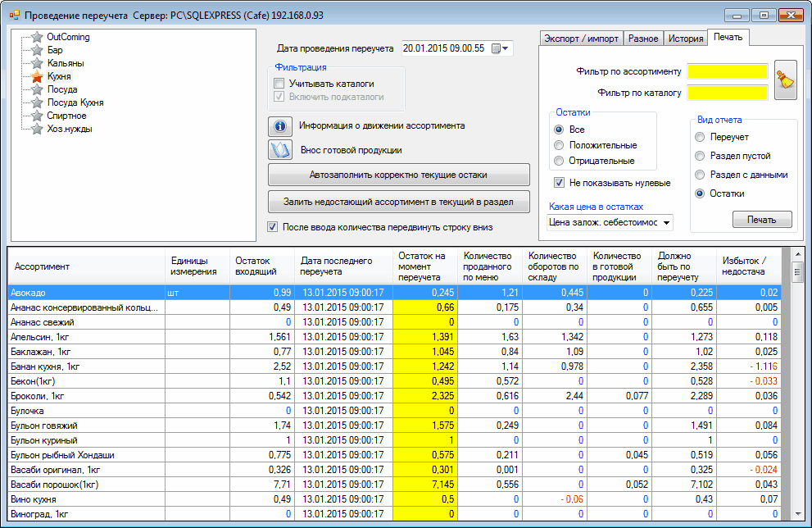Image resolution: width=812 pixels, height=528 pixels.
Task: Click the star icon beside Хоз.нужды
Action: click(x=37, y=129)
